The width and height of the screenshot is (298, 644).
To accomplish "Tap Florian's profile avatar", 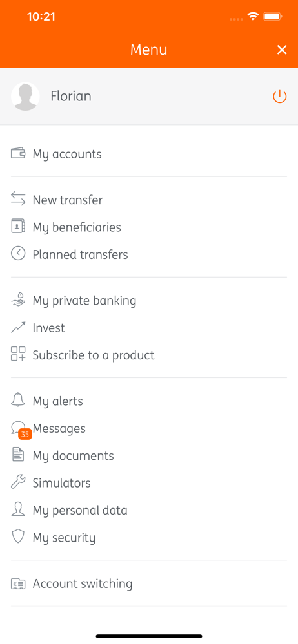I will click(25, 97).
